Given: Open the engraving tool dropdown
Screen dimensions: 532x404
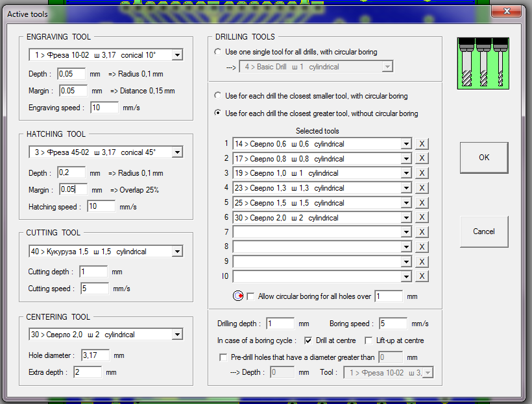Looking at the screenshot, I should pos(178,55).
